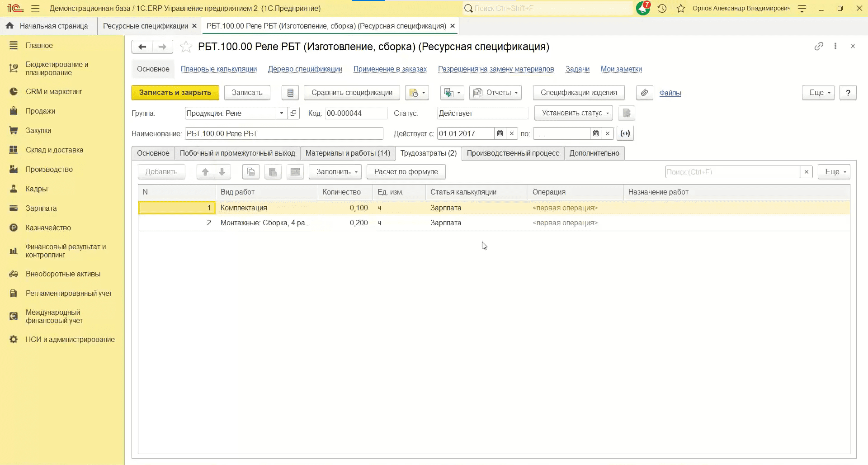Switch to Дополнительно tab
Screen dimensions: 868x465
(x=594, y=153)
